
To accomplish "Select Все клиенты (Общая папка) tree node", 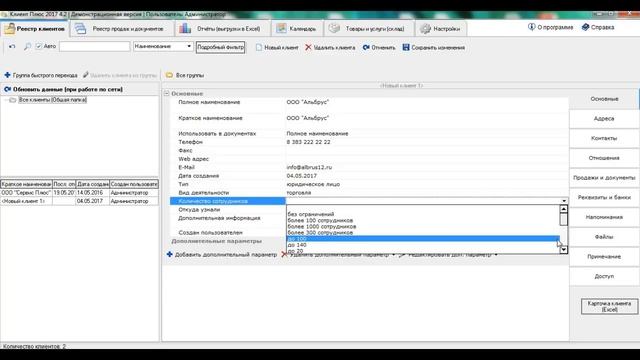I will pyautogui.click(x=53, y=100).
